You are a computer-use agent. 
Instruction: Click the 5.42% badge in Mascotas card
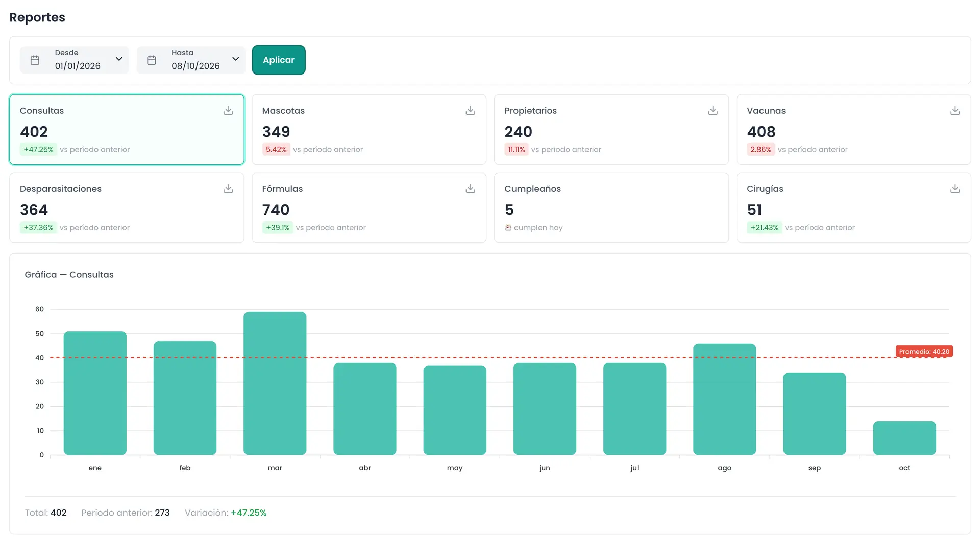tap(276, 150)
